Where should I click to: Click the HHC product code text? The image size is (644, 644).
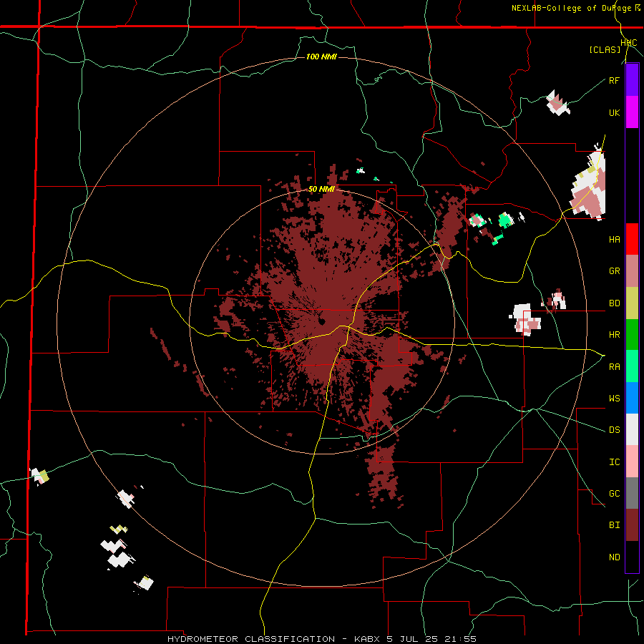[x=629, y=43]
